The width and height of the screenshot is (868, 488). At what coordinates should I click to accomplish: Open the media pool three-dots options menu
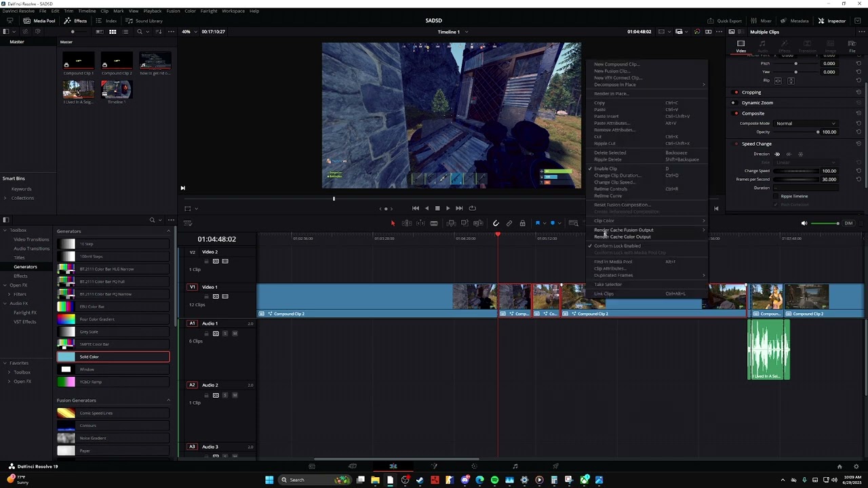(172, 32)
